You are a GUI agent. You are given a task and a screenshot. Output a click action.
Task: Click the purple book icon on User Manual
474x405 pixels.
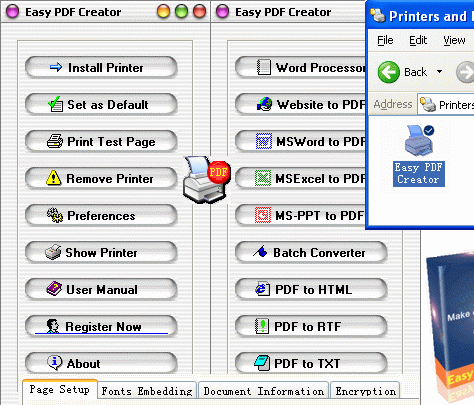(54, 289)
